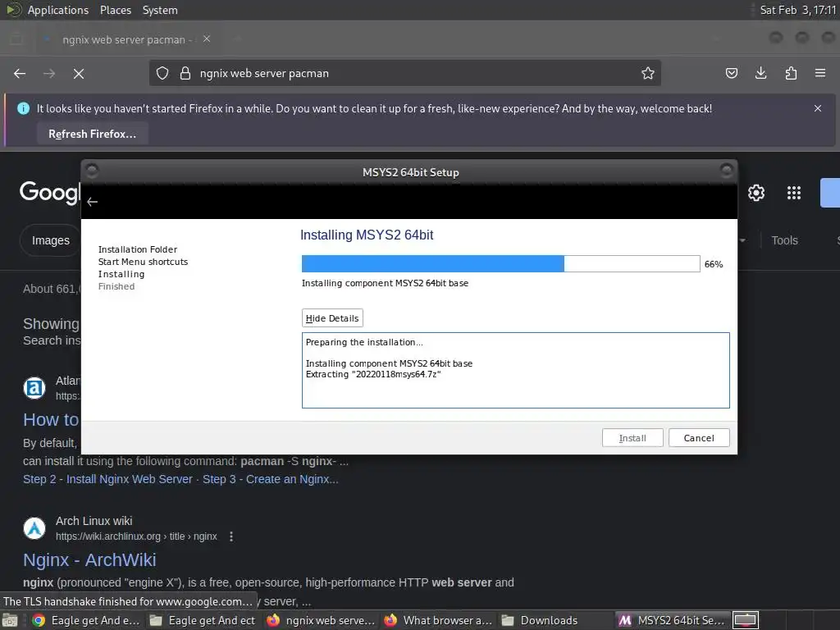Viewport: 840px width, 630px height.
Task: Open Nginx - ArchWiki result link
Action: [x=89, y=559]
